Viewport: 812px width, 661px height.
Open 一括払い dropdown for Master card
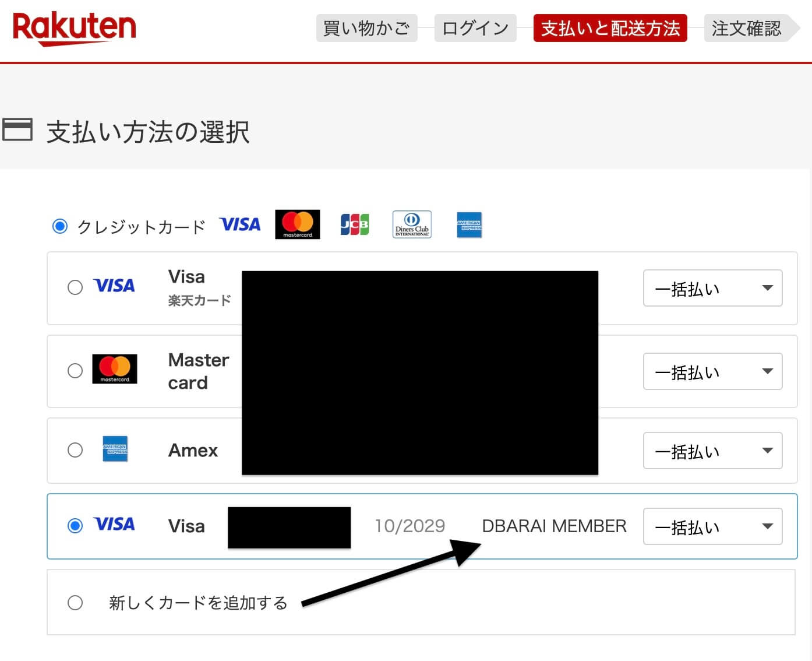[x=712, y=371]
